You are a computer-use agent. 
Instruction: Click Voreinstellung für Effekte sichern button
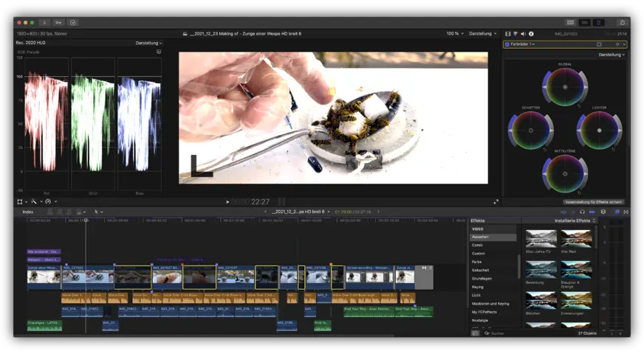click(593, 202)
